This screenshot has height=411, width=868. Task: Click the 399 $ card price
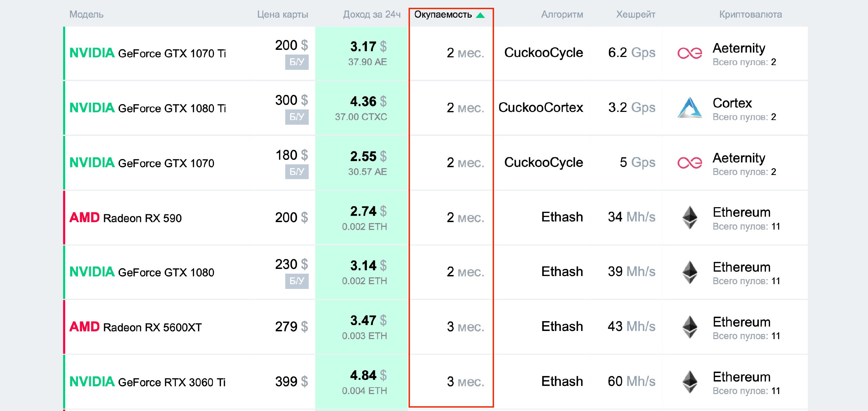click(x=292, y=382)
